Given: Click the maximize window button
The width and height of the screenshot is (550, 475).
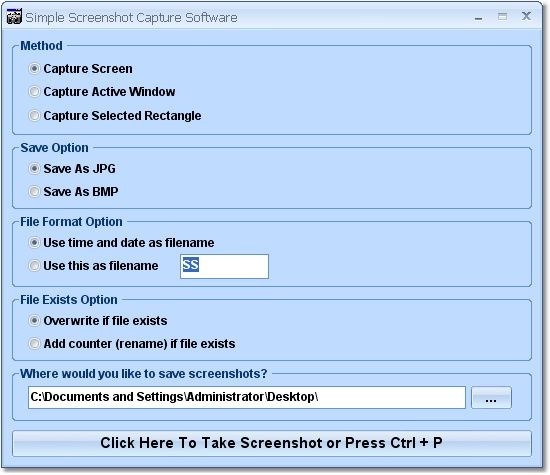Looking at the screenshot, I should [x=502, y=16].
